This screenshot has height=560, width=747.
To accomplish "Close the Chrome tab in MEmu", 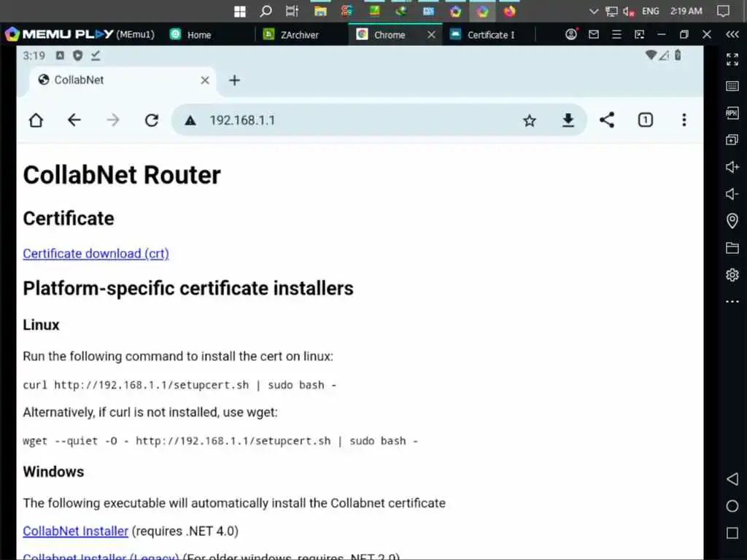I will coord(431,35).
